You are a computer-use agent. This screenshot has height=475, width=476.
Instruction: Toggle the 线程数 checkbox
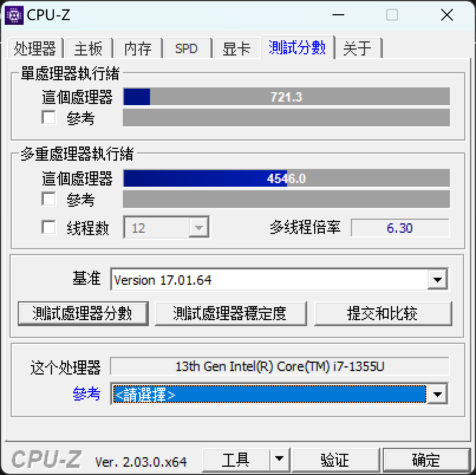click(x=48, y=227)
